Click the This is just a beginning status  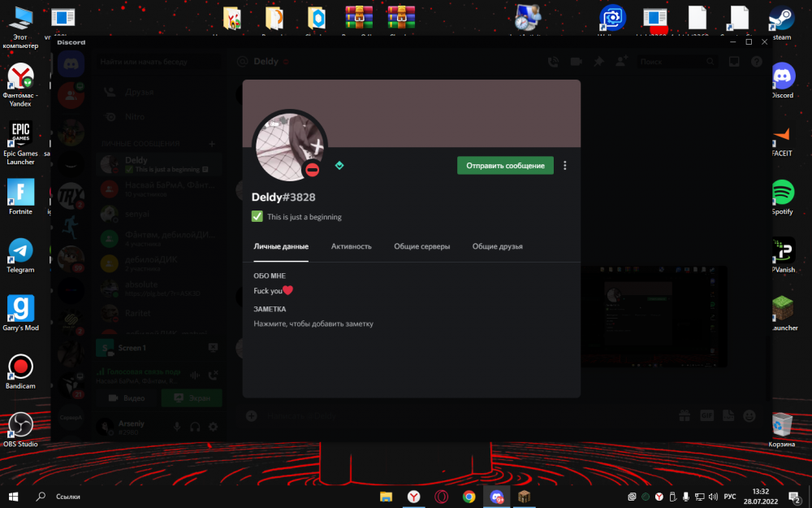tap(304, 217)
